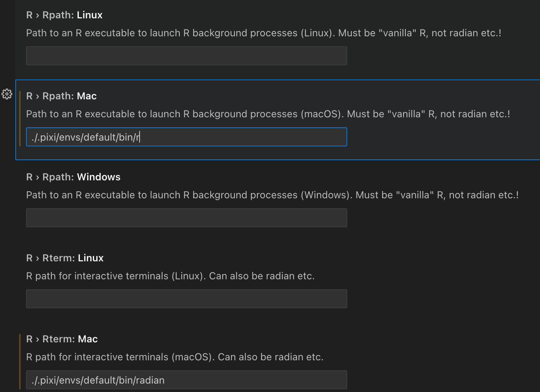
Task: Select the 'R › Rterm: Mac' setting title
Action: tap(62, 339)
